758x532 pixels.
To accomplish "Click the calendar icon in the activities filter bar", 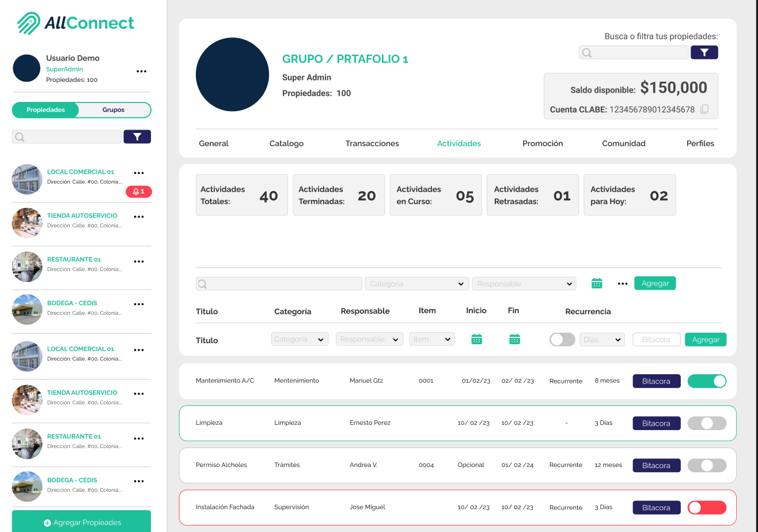I will pos(597,283).
